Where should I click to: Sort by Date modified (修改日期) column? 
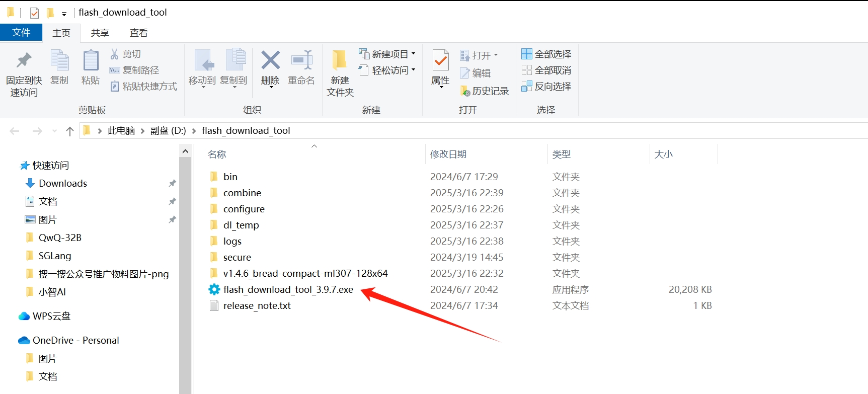(x=448, y=154)
